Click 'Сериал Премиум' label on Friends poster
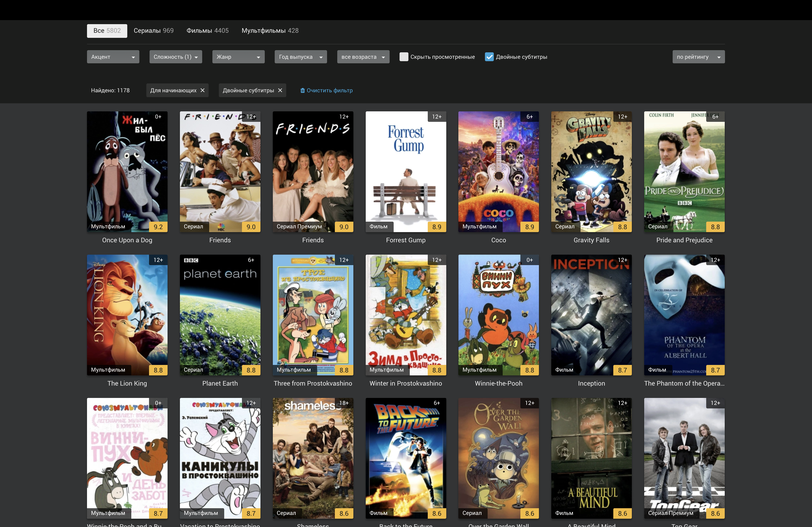 click(299, 226)
